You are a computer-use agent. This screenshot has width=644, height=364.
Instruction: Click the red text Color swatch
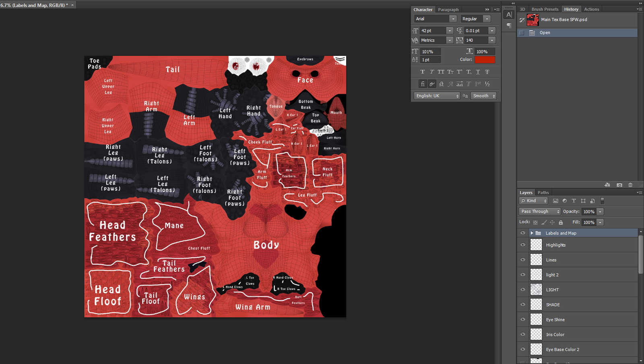[x=485, y=60]
